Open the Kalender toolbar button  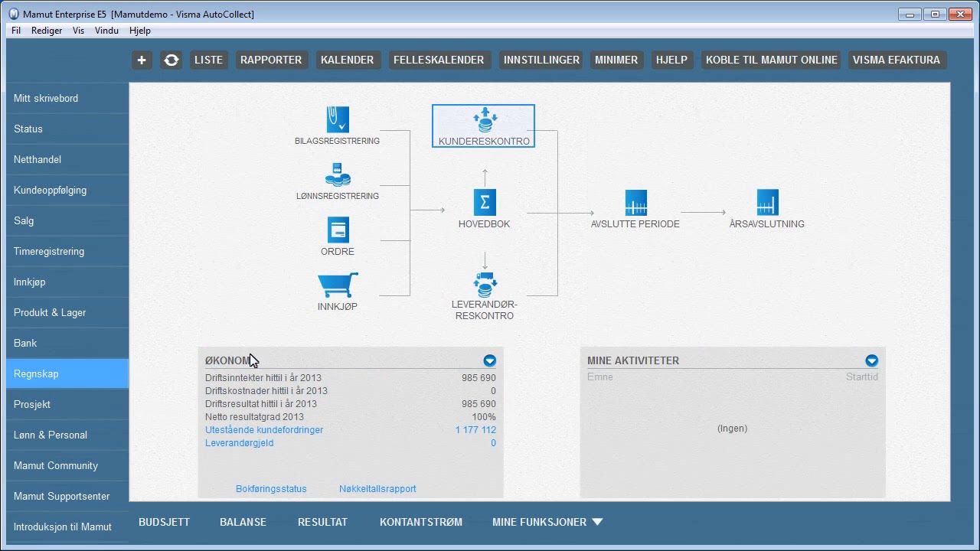(x=347, y=60)
